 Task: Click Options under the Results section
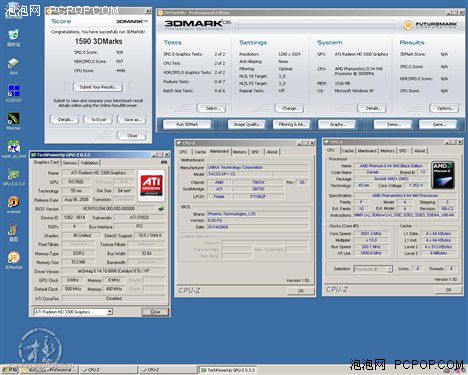coord(445,108)
